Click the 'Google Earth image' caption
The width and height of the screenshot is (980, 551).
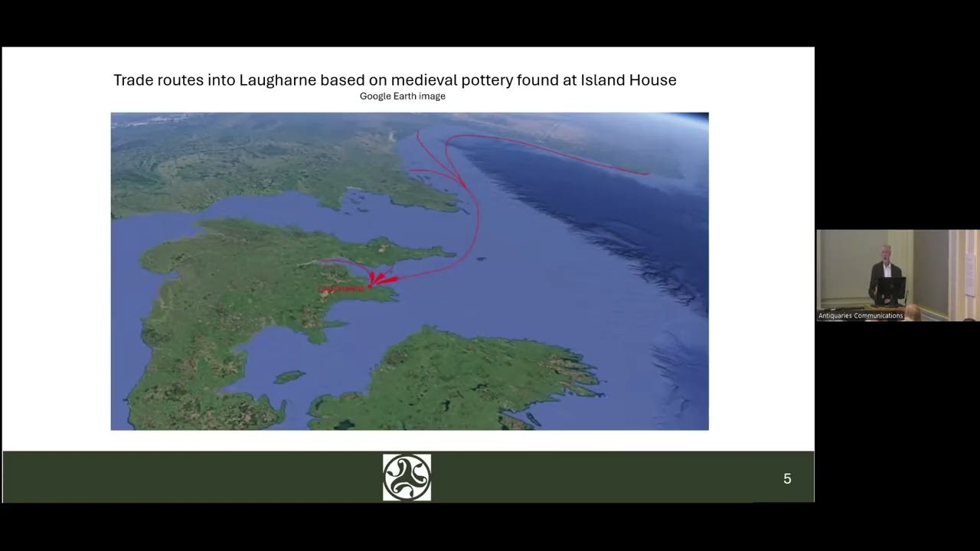(403, 96)
